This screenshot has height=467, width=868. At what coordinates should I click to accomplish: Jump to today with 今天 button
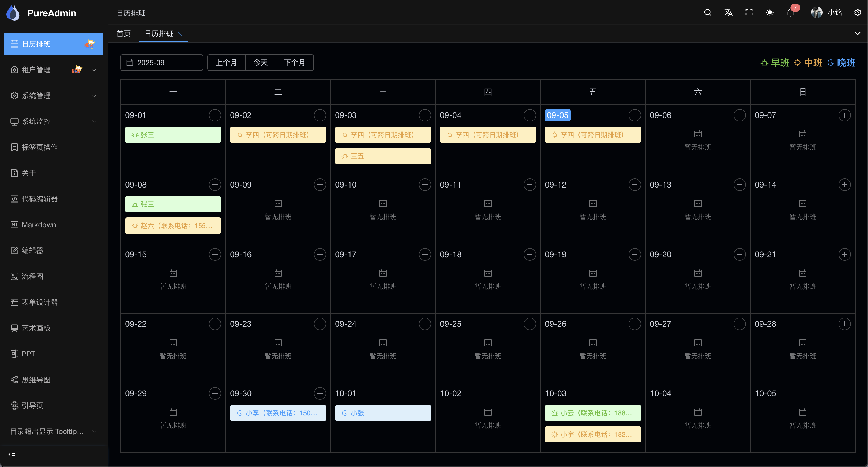pyautogui.click(x=260, y=62)
